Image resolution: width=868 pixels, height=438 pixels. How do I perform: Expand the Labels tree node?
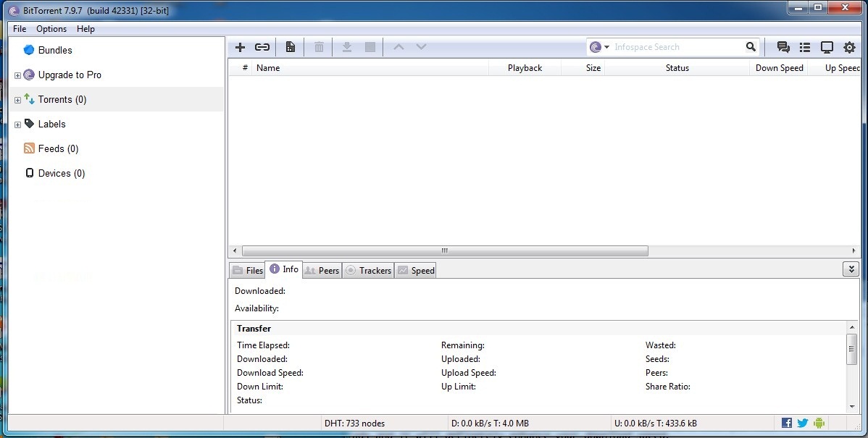pos(17,125)
